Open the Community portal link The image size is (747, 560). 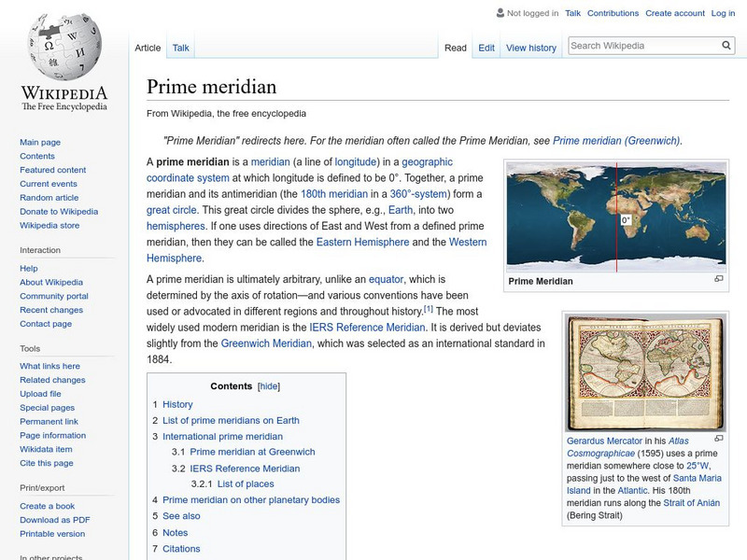coord(54,296)
